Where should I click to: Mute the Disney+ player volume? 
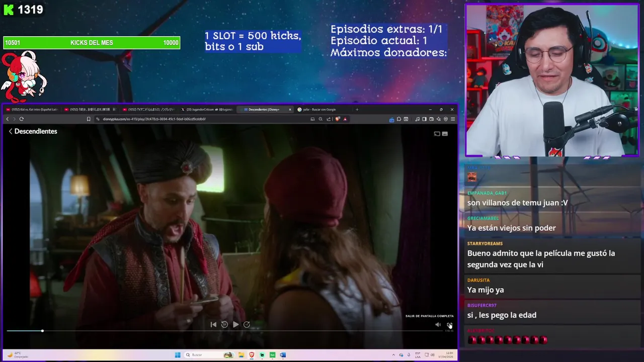(x=438, y=325)
